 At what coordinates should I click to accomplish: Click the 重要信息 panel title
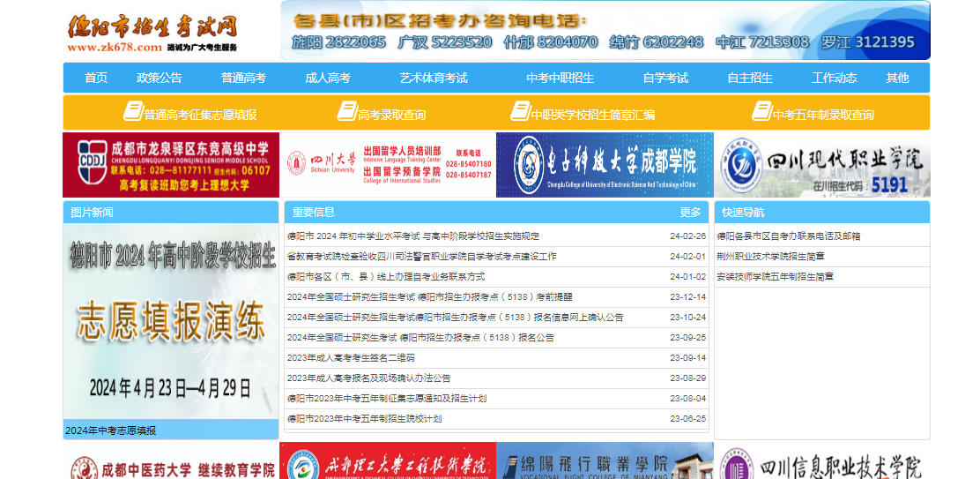click(x=314, y=213)
